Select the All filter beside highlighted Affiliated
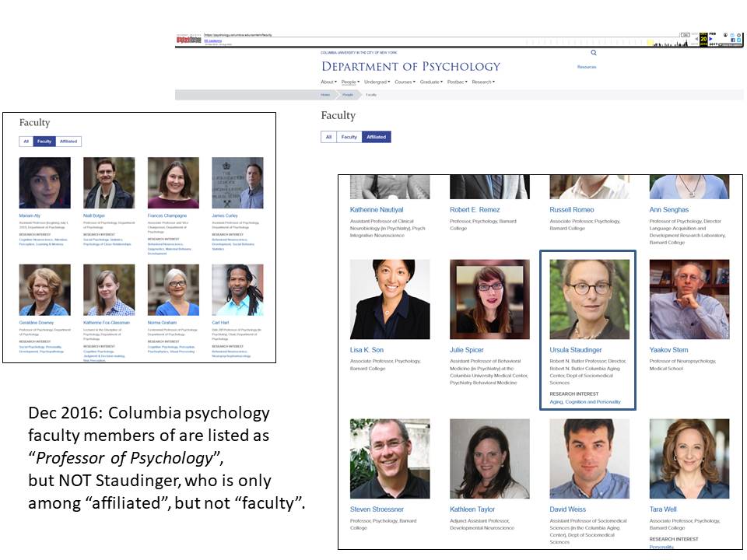The image size is (747, 560). pos(329,137)
